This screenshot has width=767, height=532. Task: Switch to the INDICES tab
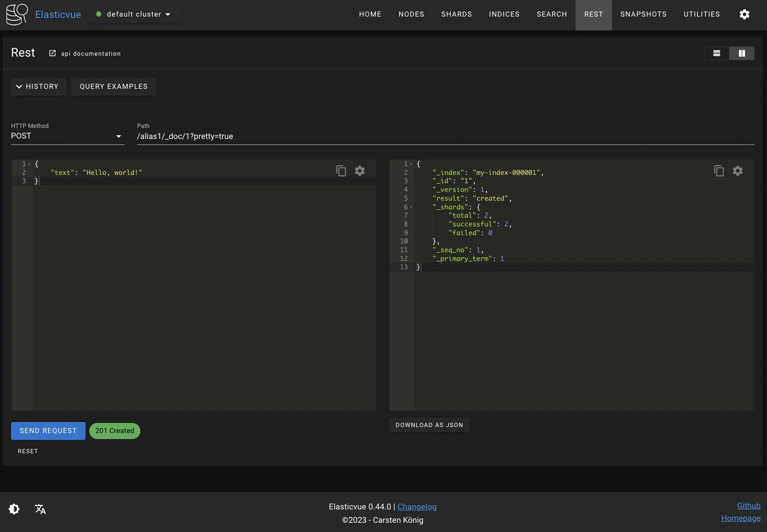click(x=504, y=14)
